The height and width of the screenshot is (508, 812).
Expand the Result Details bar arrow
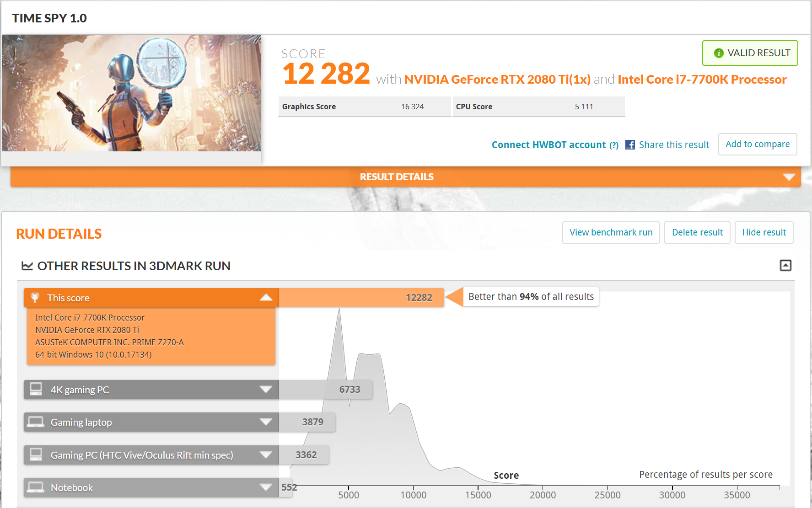pos(789,177)
